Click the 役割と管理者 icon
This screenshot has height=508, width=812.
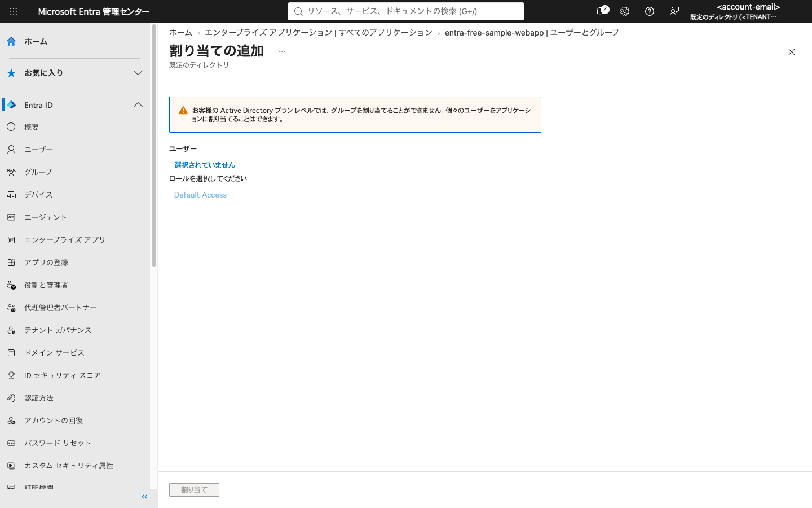[x=11, y=285]
